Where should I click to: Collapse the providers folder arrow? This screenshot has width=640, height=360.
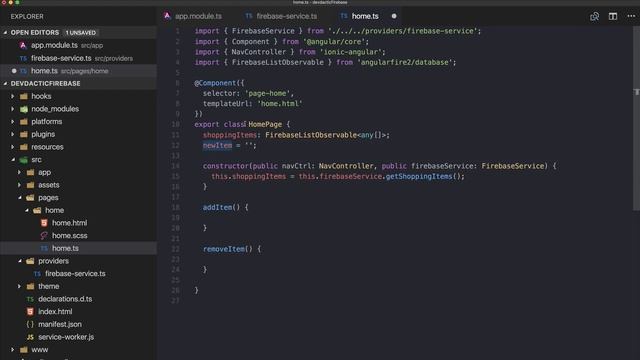click(x=19, y=261)
